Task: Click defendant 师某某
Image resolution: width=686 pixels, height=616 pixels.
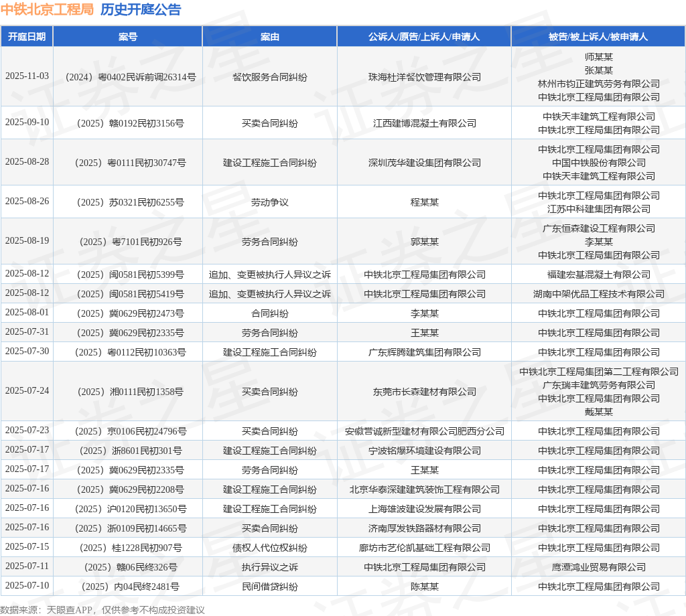Action: (598, 57)
